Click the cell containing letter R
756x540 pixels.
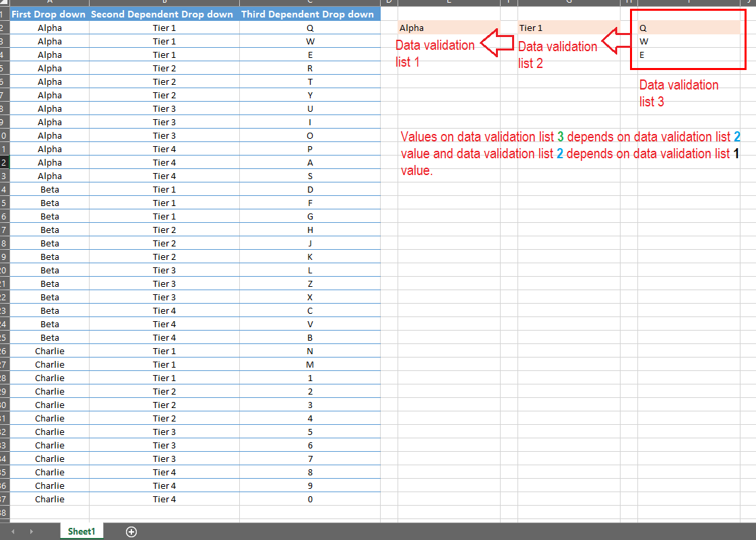tap(310, 69)
